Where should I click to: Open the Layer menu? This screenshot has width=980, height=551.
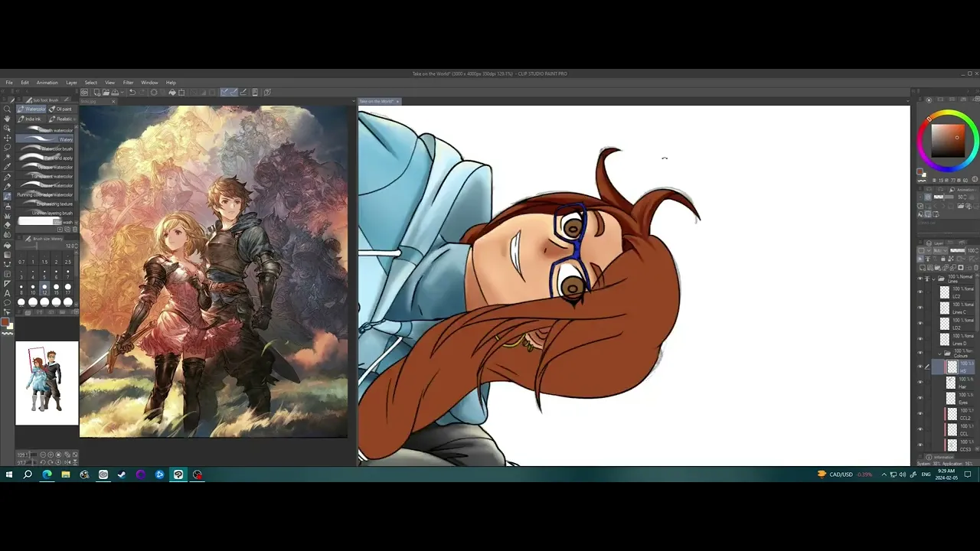point(71,83)
